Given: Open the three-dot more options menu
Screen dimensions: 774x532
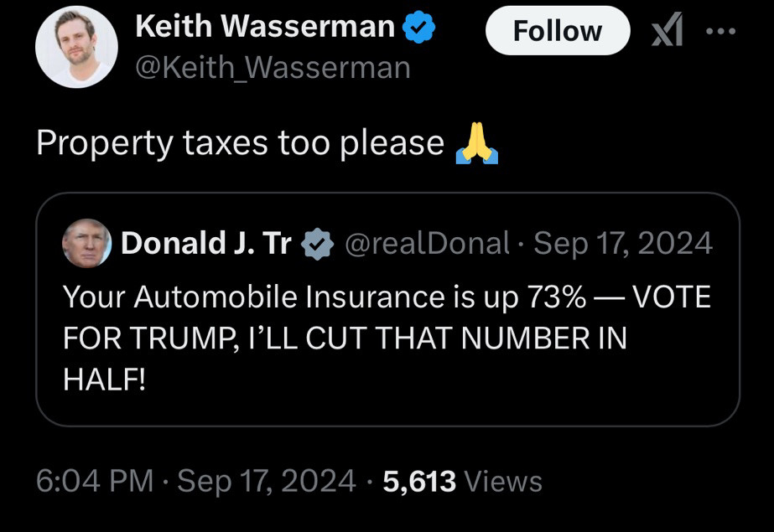Looking at the screenshot, I should pyautogui.click(x=719, y=30).
